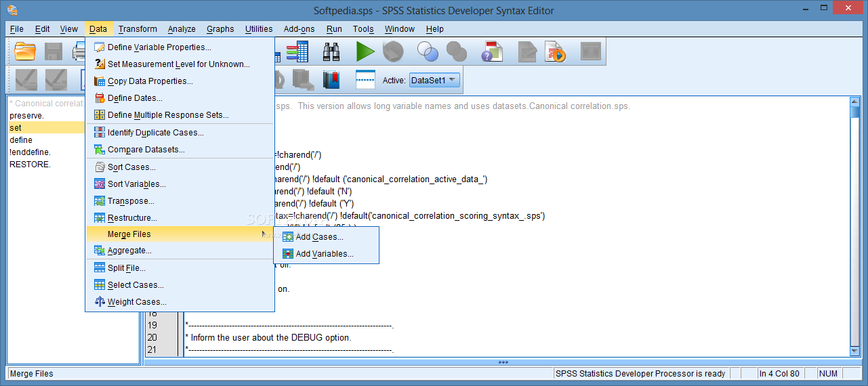Select '!enddefine.' in navigation pane
Viewport: 868px width, 386px height.
(x=30, y=152)
